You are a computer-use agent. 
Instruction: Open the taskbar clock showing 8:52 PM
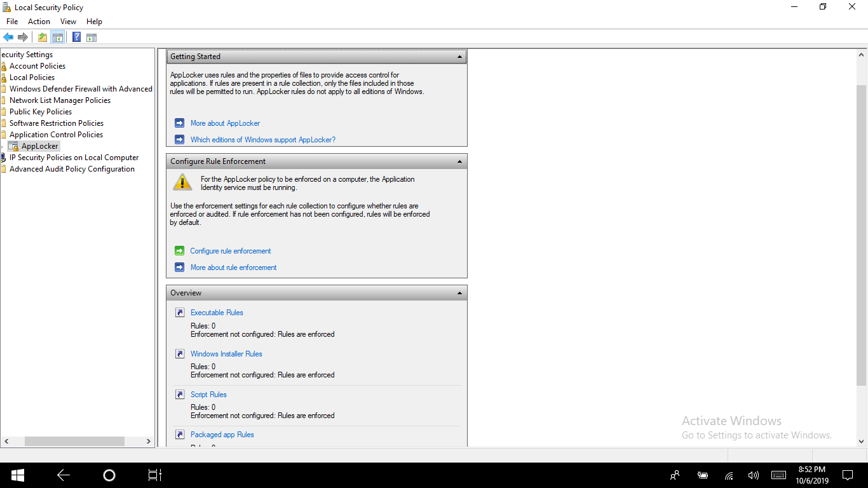tap(811, 475)
